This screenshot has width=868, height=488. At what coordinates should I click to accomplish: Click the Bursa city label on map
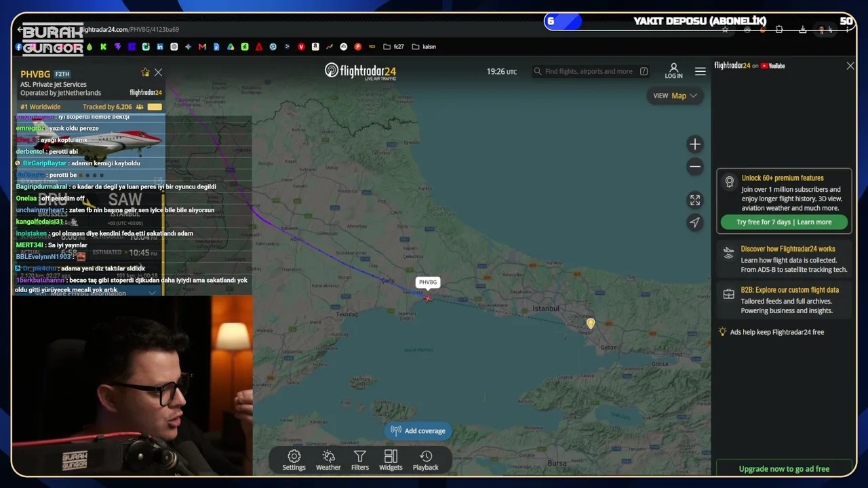coord(557,464)
